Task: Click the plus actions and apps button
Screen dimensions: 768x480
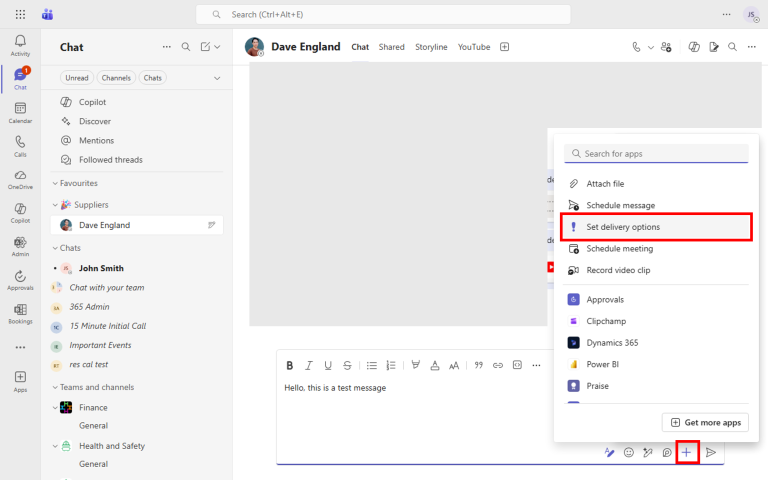Action: point(687,452)
